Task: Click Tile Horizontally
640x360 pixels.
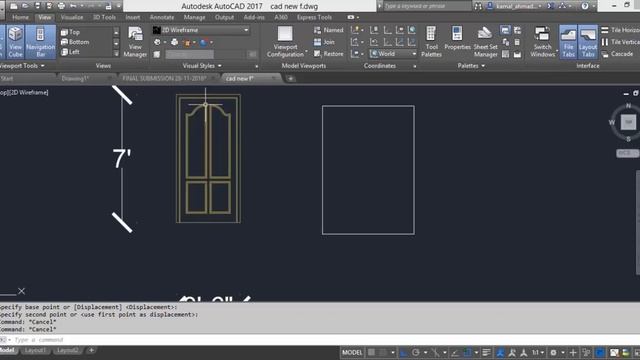Action: coord(620,30)
